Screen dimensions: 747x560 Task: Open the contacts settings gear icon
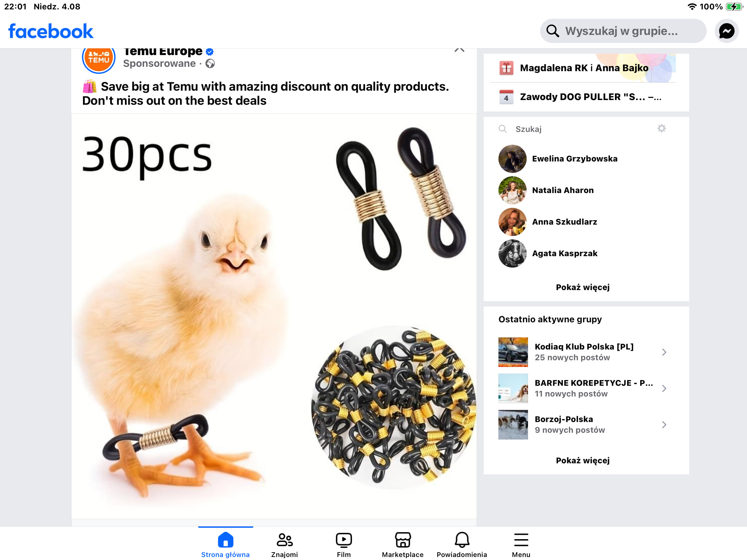[x=661, y=128]
